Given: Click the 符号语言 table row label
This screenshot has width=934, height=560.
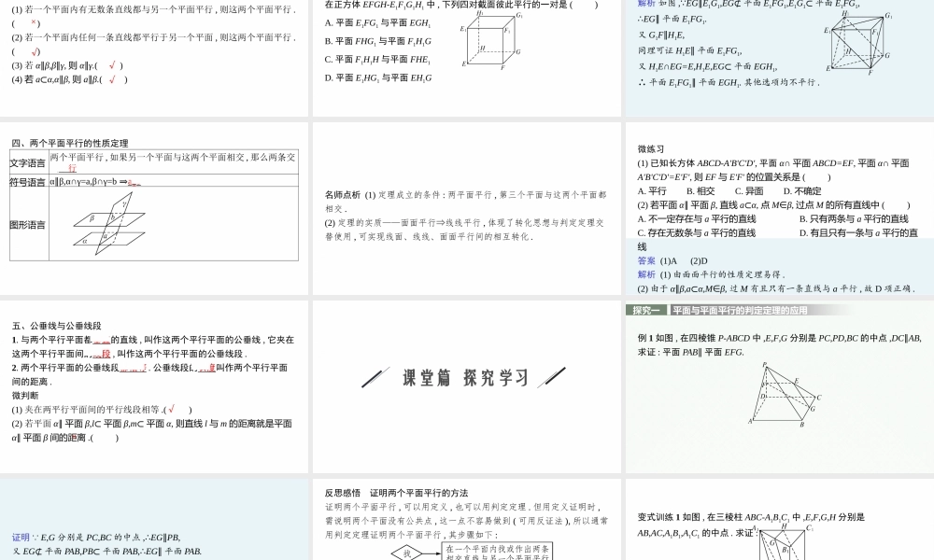Looking at the screenshot, I should coord(28,181).
